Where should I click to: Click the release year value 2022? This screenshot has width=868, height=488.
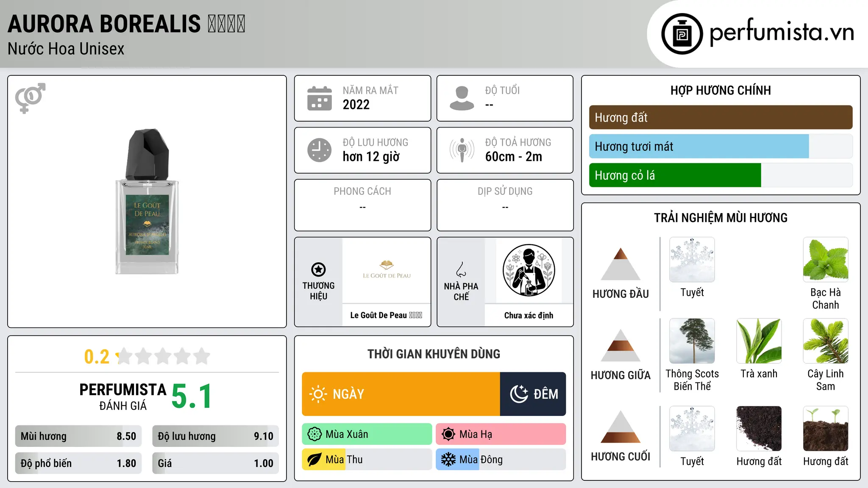356,104
